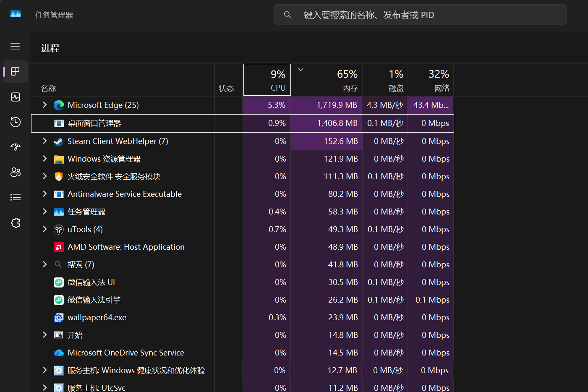Open the Users page in the sidebar
588x392 pixels.
pyautogui.click(x=16, y=172)
